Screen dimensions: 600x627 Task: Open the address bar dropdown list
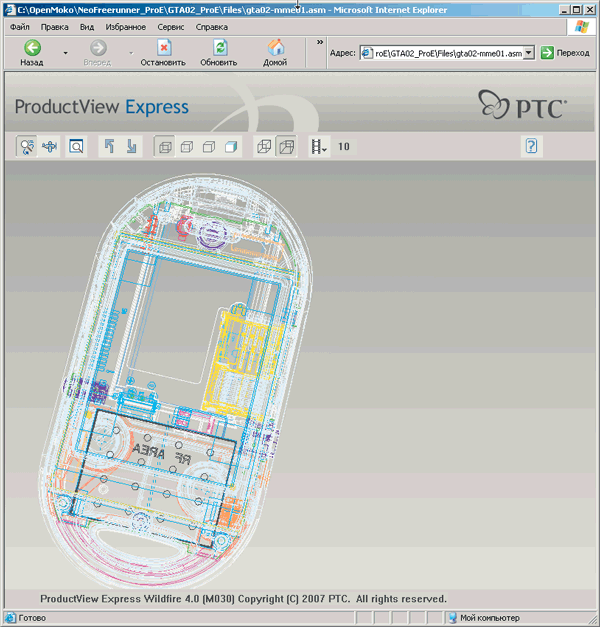click(529, 53)
